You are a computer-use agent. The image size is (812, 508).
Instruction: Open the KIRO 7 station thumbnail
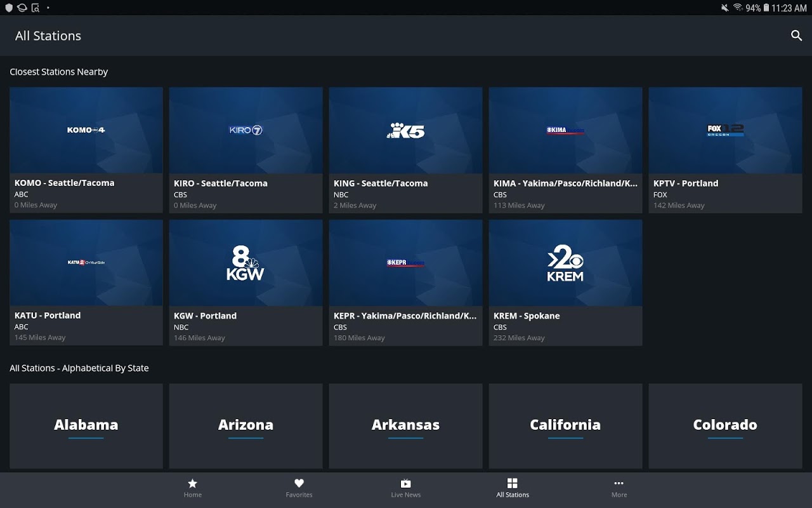pos(246,130)
